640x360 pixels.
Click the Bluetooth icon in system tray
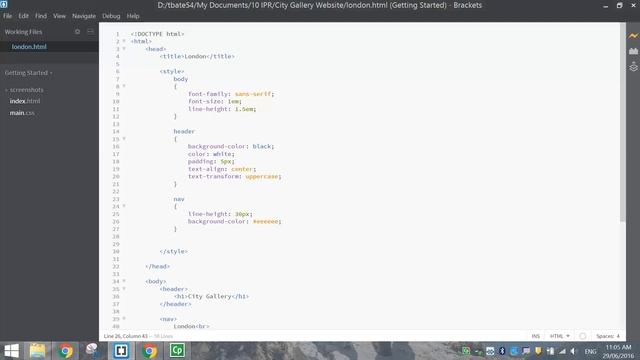(502, 351)
